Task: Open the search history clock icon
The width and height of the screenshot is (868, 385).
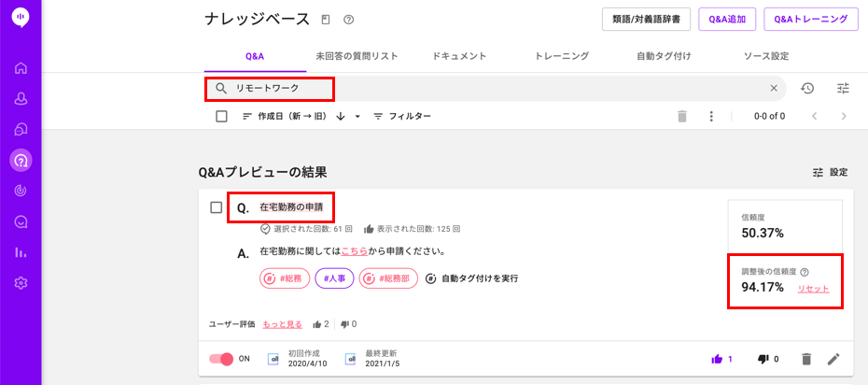Action: tap(807, 88)
